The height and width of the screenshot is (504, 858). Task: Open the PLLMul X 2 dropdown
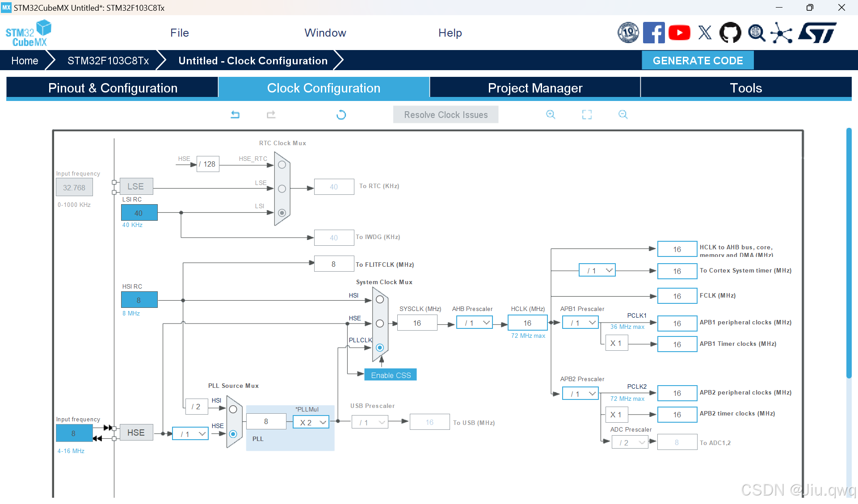(311, 422)
